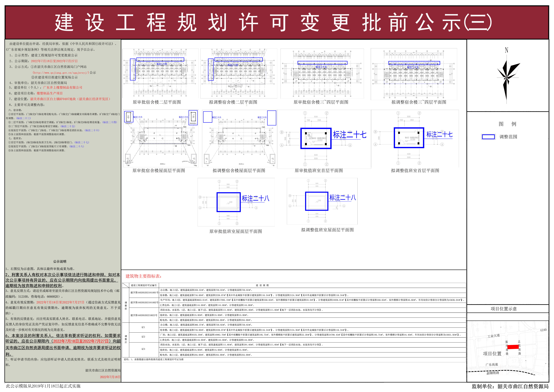Open the 拟调整值班室首层平面图 drawing
The height and width of the screenshot is (392, 554).
[415, 139]
